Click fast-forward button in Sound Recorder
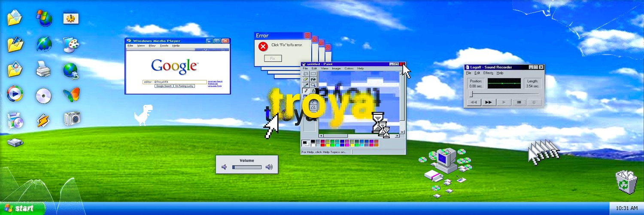The image size is (644, 215). [x=489, y=102]
